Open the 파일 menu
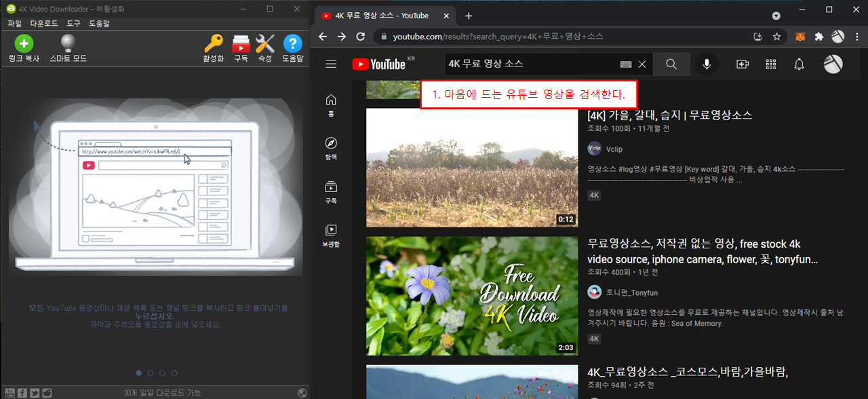The height and width of the screenshot is (399, 868). click(x=14, y=23)
